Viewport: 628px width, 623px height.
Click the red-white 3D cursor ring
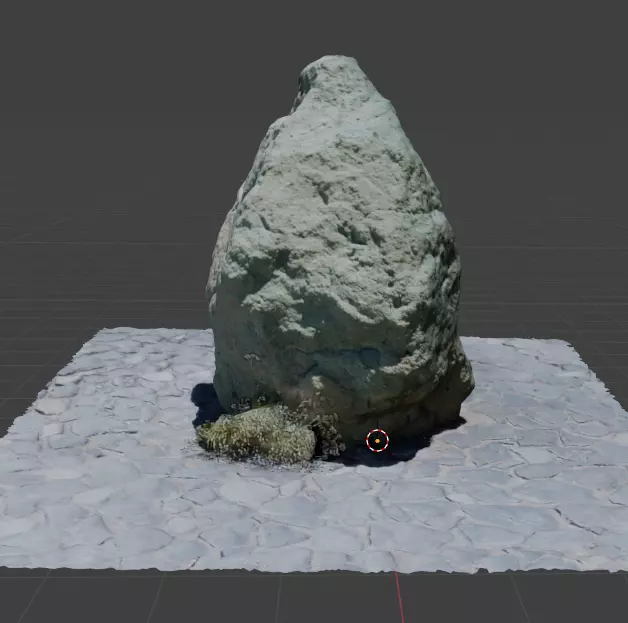[x=377, y=440]
